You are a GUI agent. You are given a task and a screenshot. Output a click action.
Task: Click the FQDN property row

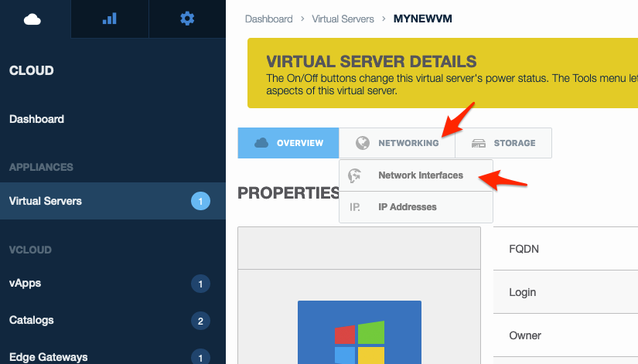(565, 249)
